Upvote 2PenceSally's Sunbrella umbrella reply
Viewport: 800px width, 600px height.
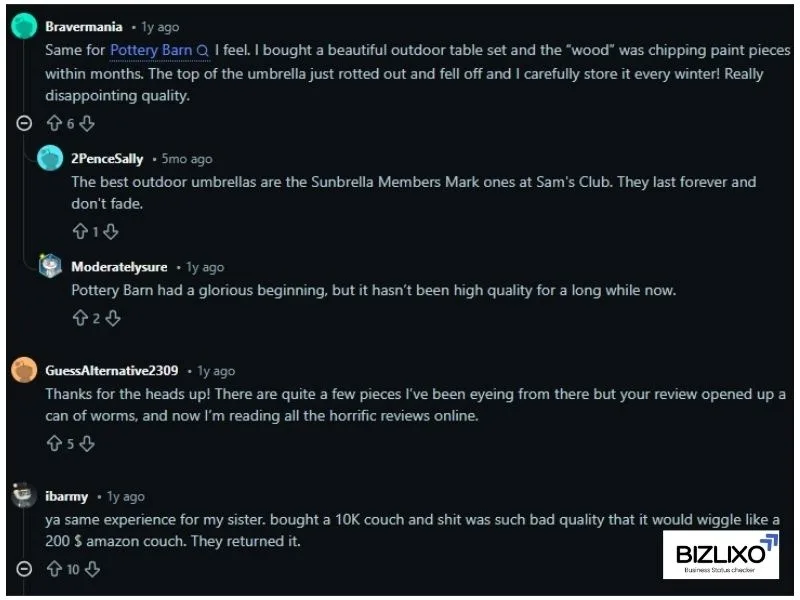[80, 231]
